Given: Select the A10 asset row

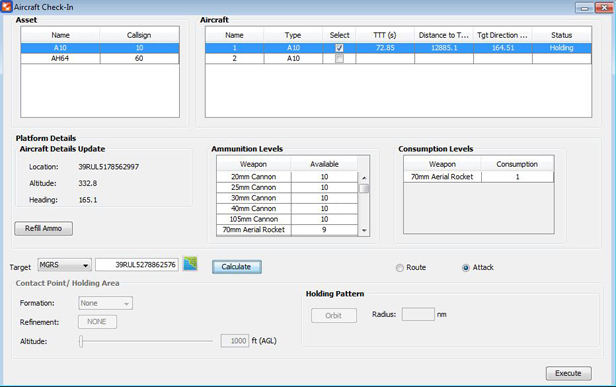Looking at the screenshot, I should (x=100, y=48).
